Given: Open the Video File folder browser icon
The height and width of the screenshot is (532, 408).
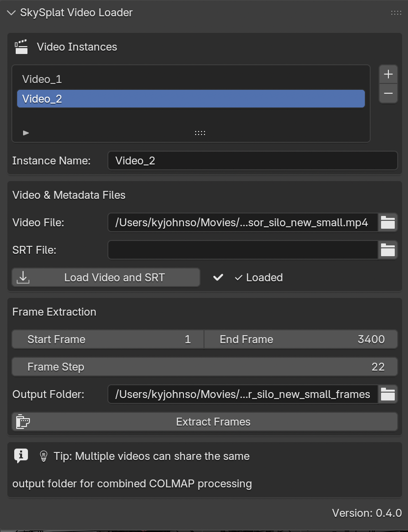Looking at the screenshot, I should click(388, 222).
